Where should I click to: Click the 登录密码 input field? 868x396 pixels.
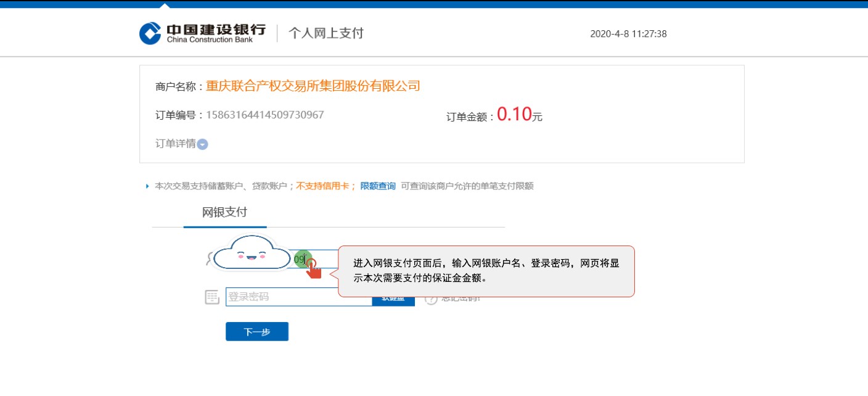pos(299,297)
